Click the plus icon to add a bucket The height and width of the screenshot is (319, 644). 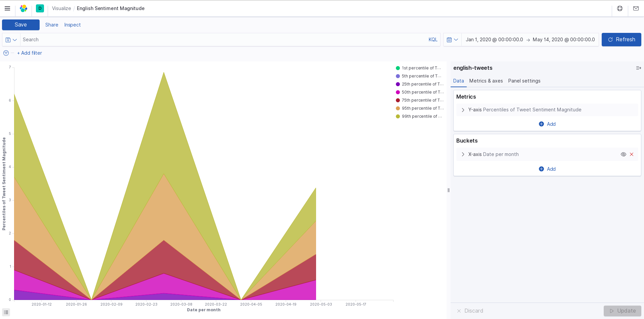[x=541, y=169]
